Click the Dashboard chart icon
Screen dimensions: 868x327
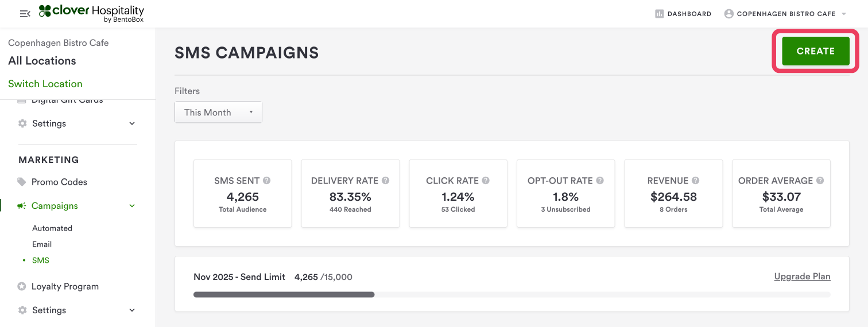tap(660, 14)
